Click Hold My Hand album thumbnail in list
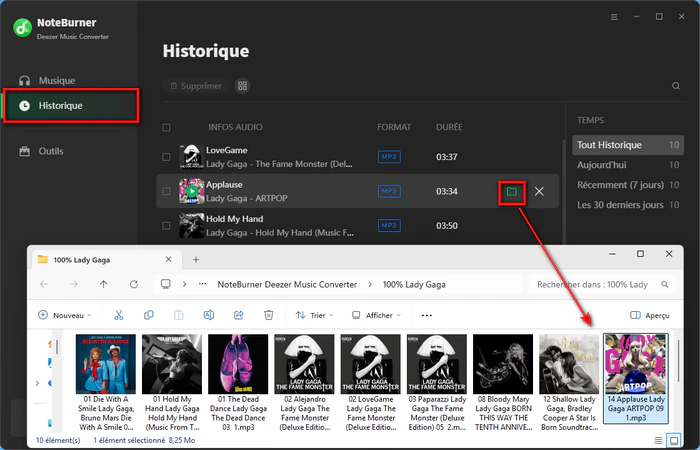700x450 pixels. pyautogui.click(x=192, y=225)
